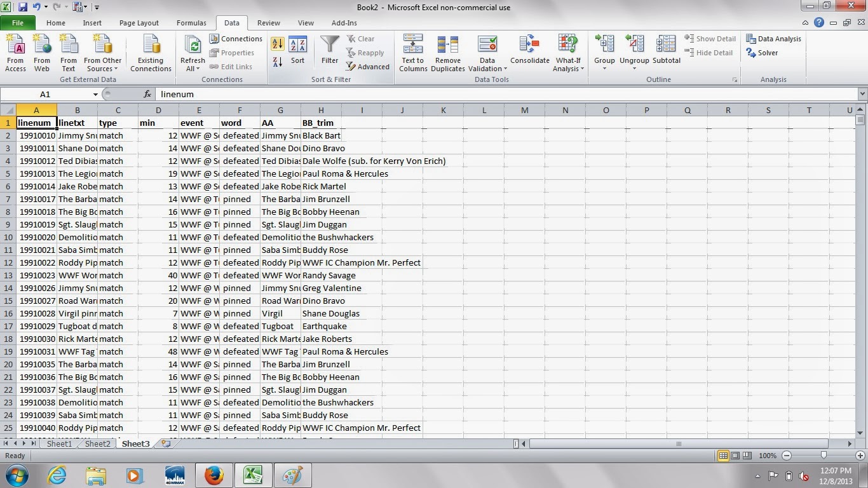This screenshot has width=868, height=488.
Task: Select row 10 header
Action: (8, 237)
